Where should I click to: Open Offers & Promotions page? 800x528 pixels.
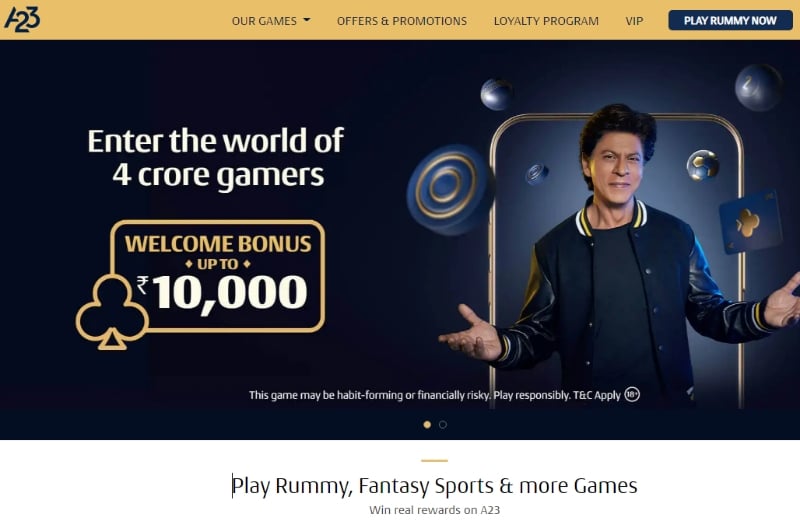click(x=402, y=21)
